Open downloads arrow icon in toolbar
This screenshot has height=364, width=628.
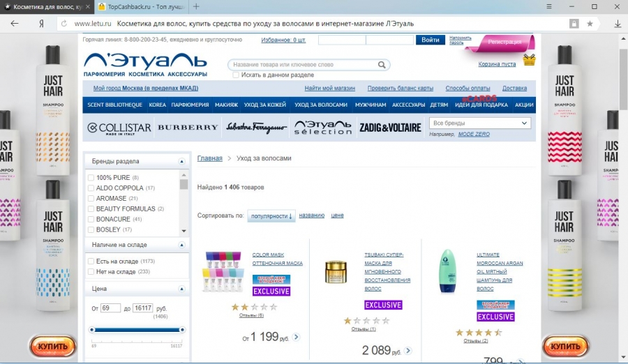click(x=618, y=24)
